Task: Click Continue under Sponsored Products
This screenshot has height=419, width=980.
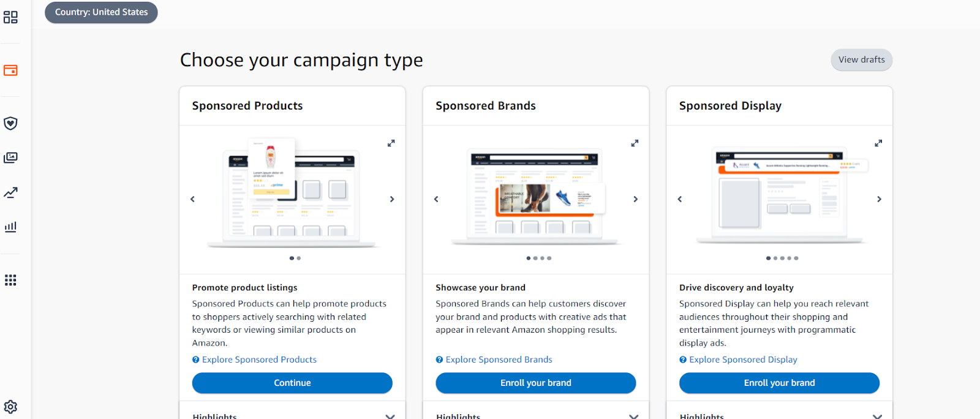Action: point(292,382)
